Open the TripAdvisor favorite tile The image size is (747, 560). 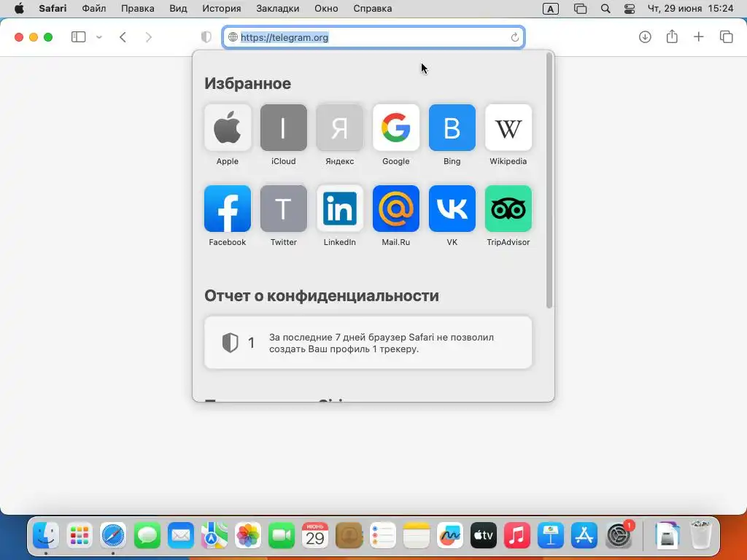pos(508,209)
